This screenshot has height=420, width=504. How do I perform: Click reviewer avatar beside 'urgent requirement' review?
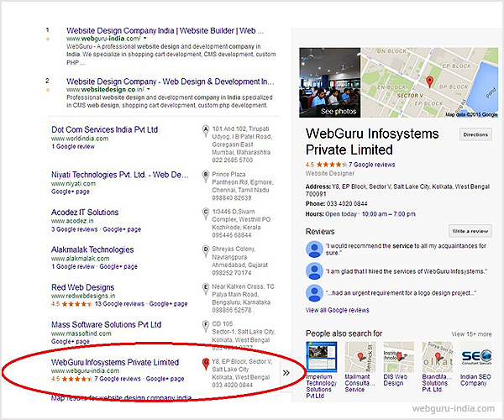tap(314, 293)
